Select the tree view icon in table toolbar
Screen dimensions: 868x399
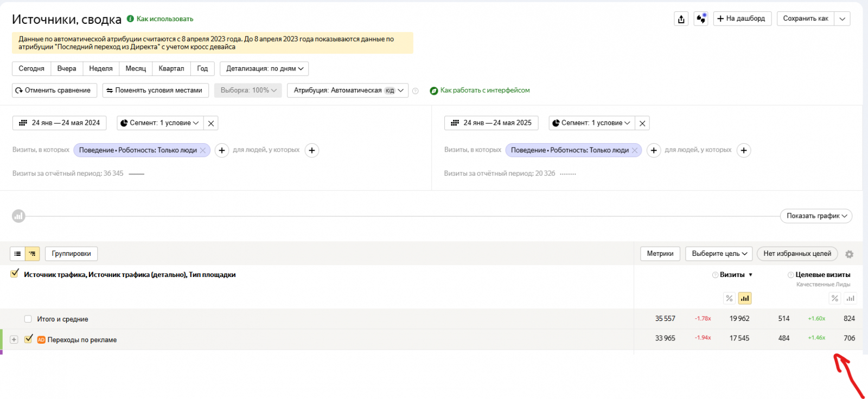coord(33,254)
